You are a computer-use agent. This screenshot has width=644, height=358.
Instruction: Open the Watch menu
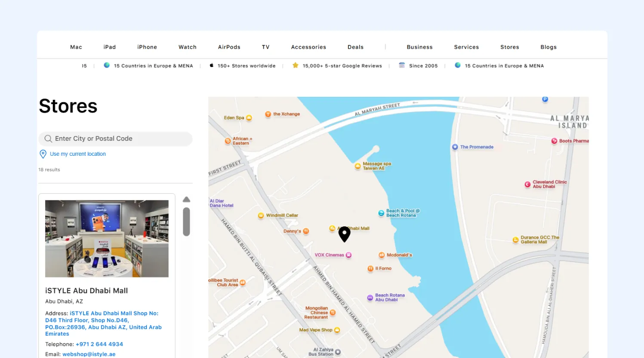click(188, 47)
